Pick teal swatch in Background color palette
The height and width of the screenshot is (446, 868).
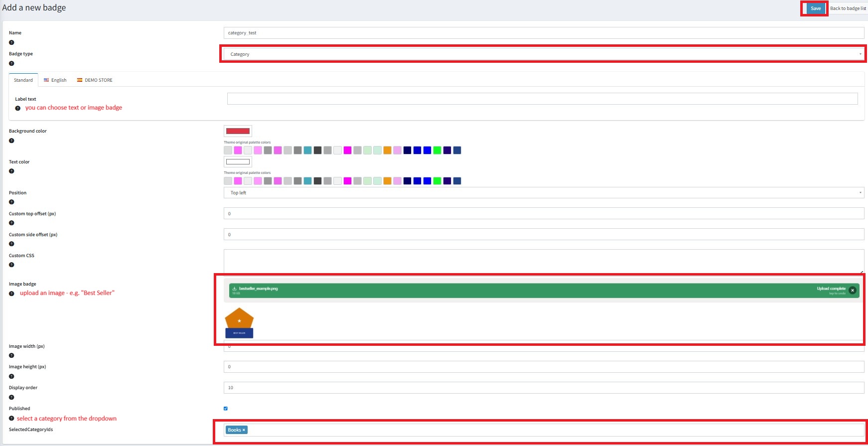(307, 150)
